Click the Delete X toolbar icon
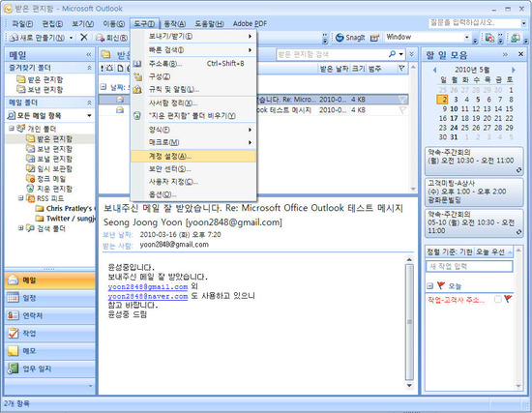Viewport: 532px width, 413px height. pos(84,38)
